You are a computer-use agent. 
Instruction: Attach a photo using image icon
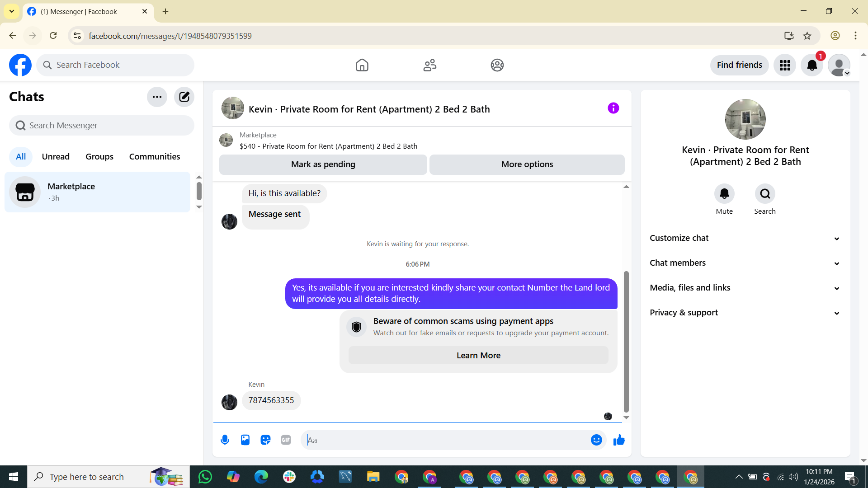tap(245, 440)
